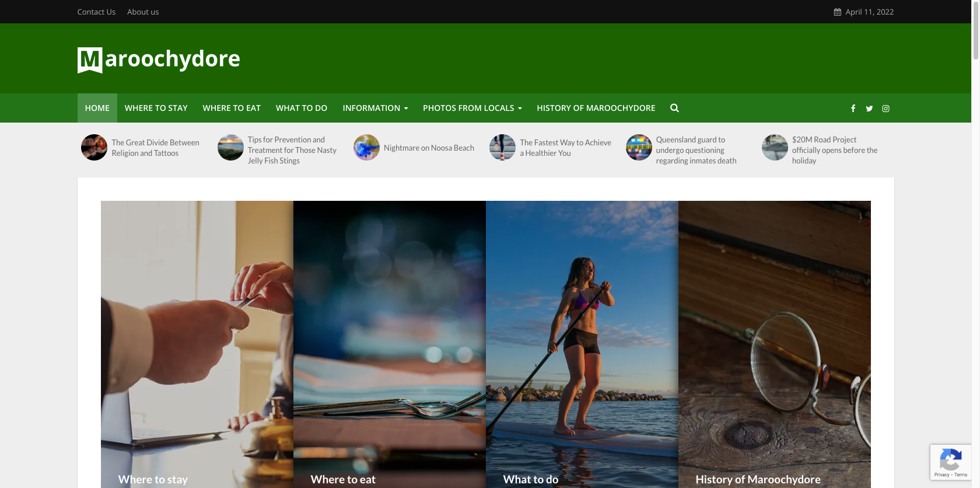
Task: Open the About us link
Action: [x=143, y=12]
